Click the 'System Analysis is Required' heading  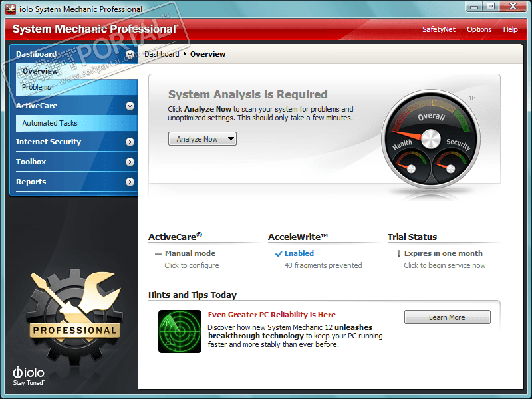click(247, 94)
